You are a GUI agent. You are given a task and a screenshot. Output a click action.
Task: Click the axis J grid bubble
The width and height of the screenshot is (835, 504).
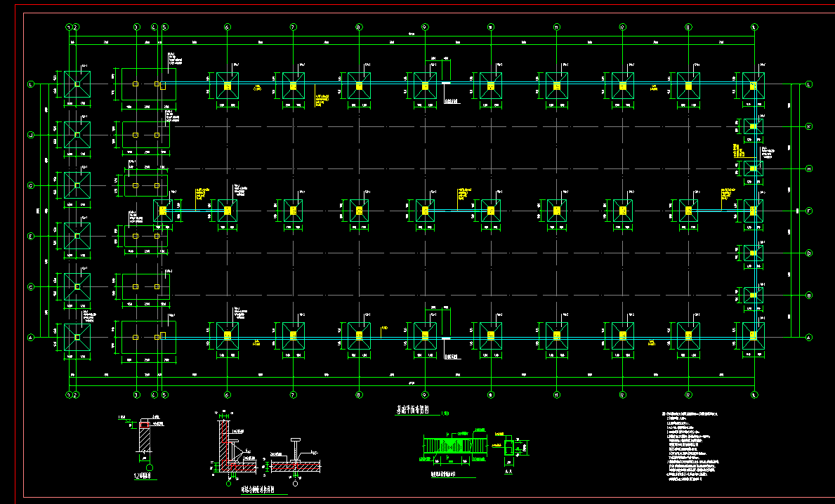(30, 134)
